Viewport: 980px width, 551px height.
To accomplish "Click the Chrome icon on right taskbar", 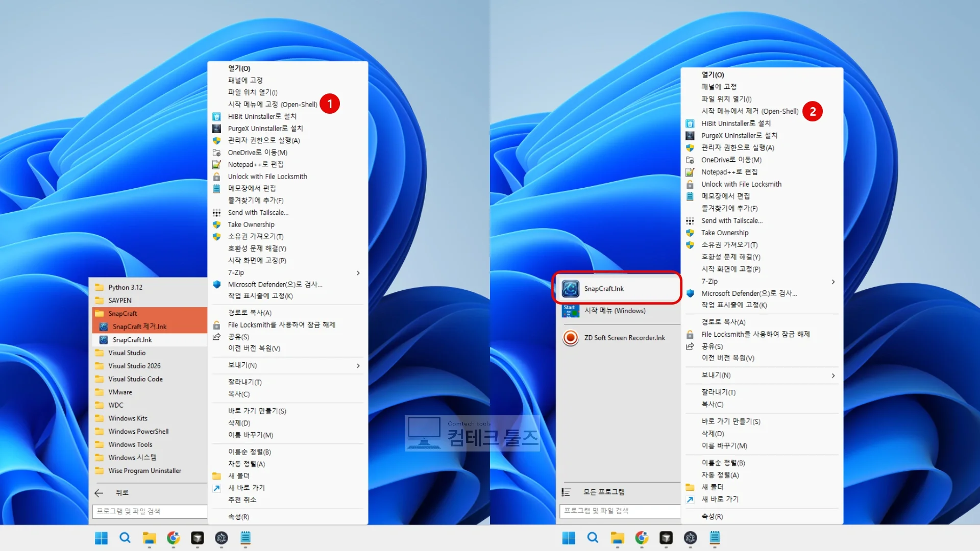I will (642, 538).
